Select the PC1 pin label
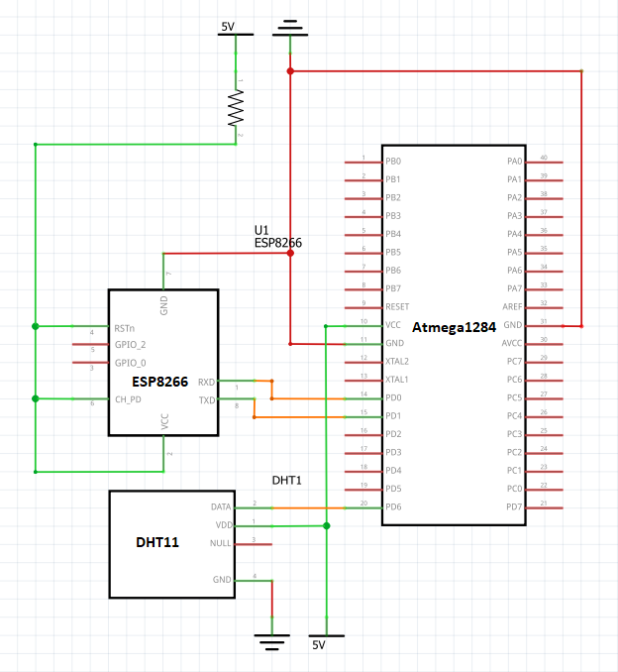Image resolution: width=618 pixels, height=672 pixels. click(x=515, y=471)
